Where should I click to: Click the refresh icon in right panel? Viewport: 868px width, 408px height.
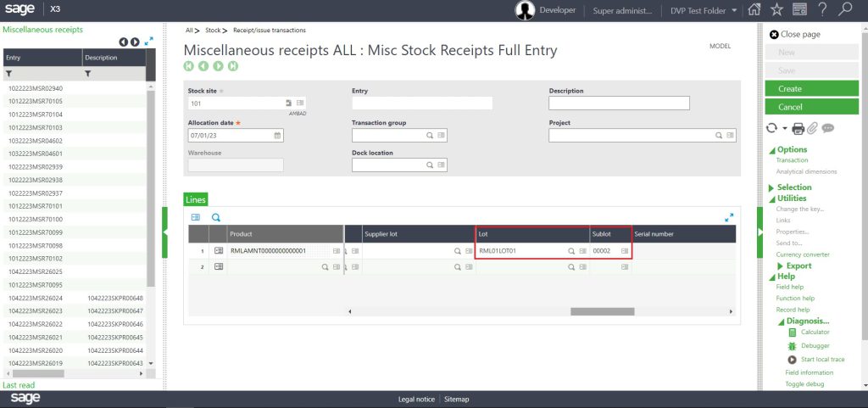click(771, 128)
